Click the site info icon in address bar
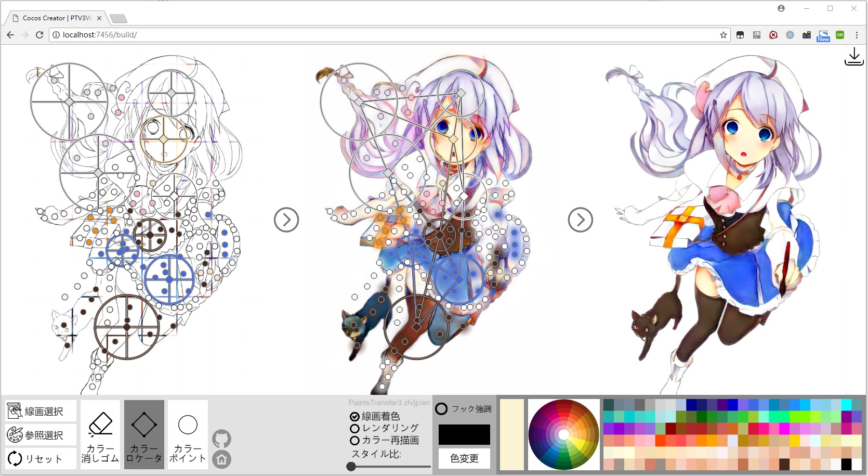 (56, 35)
